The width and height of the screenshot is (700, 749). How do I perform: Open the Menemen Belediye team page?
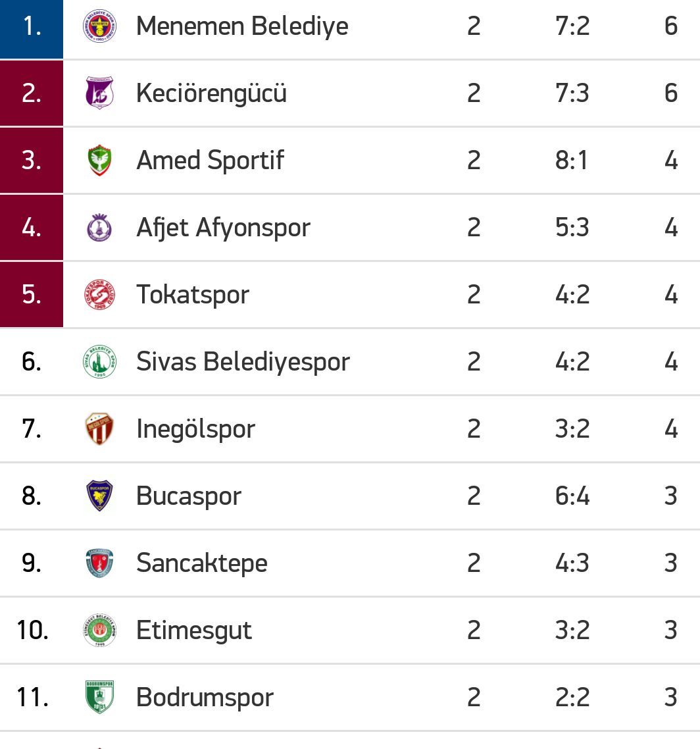point(242,26)
